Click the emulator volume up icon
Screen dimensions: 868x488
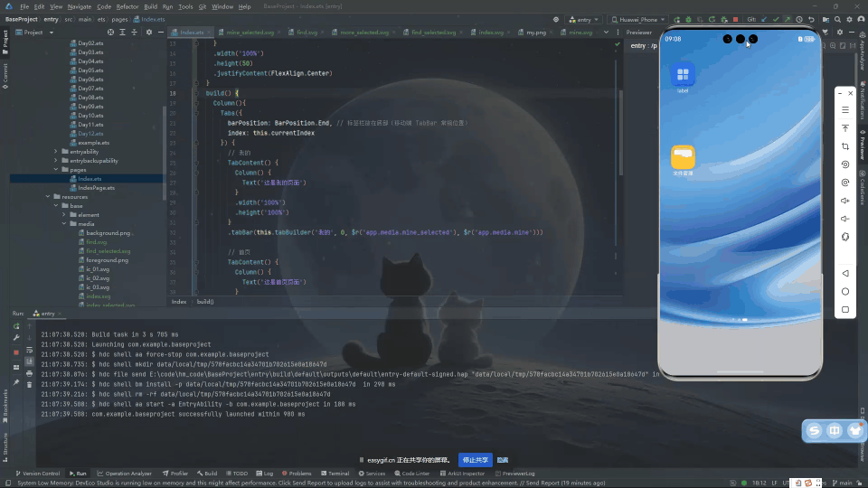pos(845,201)
